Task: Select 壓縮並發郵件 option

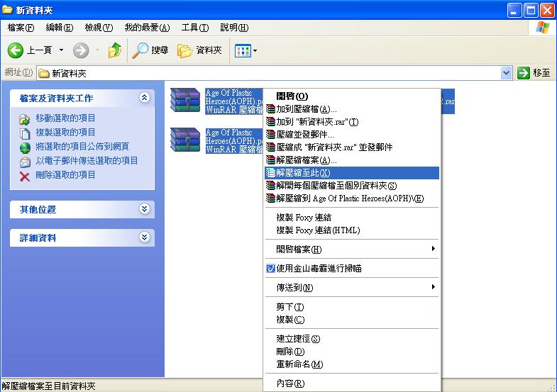Action: [x=352, y=135]
